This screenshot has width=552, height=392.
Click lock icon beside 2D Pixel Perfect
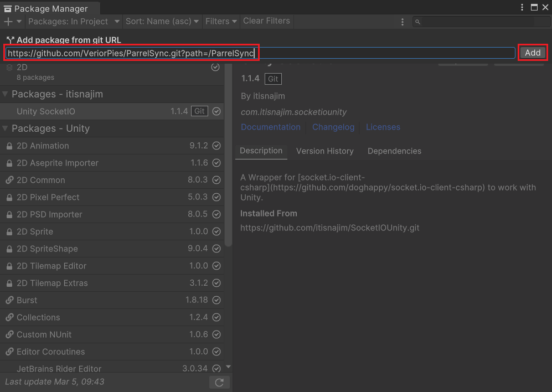[9, 197]
